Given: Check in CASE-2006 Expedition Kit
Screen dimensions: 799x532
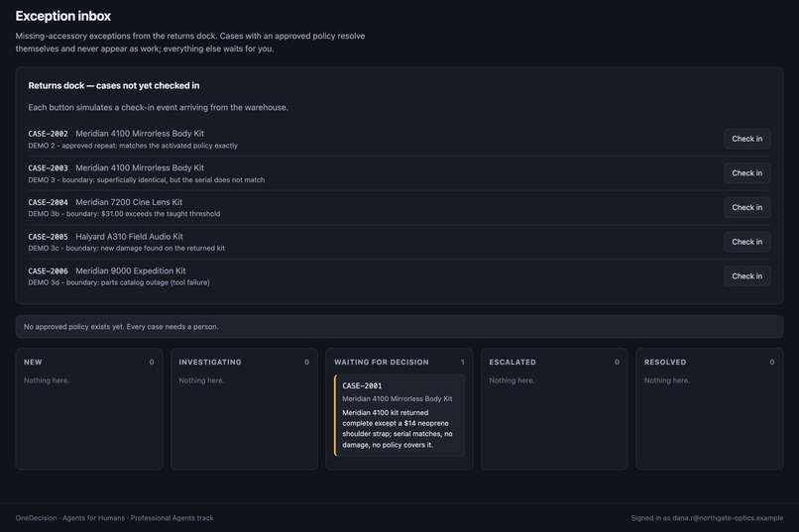Looking at the screenshot, I should 747,276.
